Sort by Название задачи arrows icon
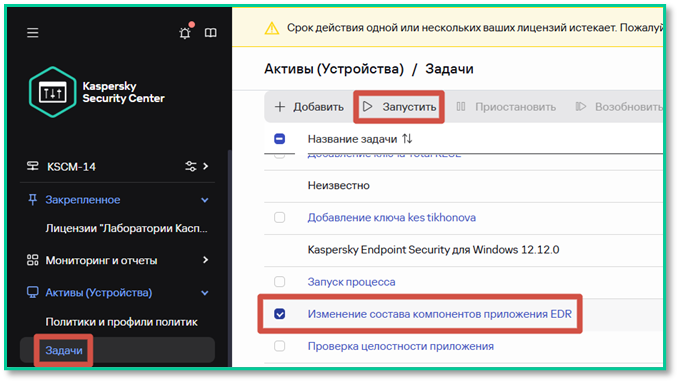This screenshot has height=383, width=679. (x=407, y=139)
